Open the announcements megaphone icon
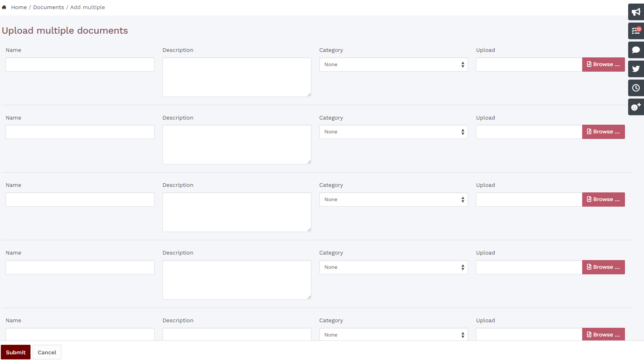This screenshot has height=363, width=644. click(636, 12)
